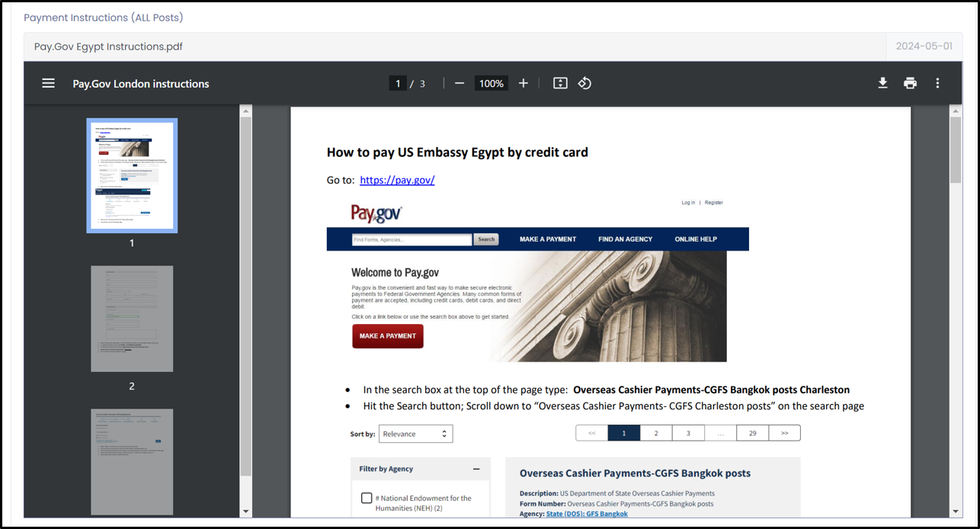Click the Register link
This screenshot has height=529, width=980.
click(x=714, y=203)
